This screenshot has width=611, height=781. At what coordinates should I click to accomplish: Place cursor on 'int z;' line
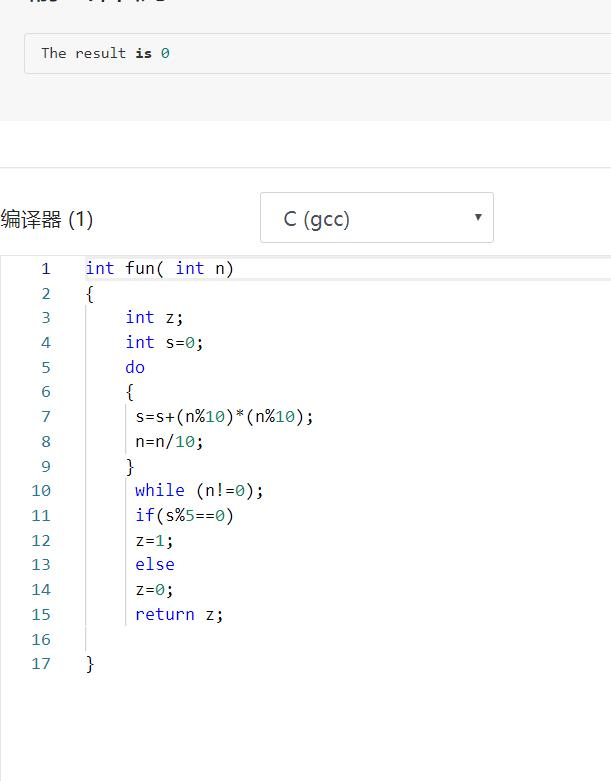[x=154, y=318]
